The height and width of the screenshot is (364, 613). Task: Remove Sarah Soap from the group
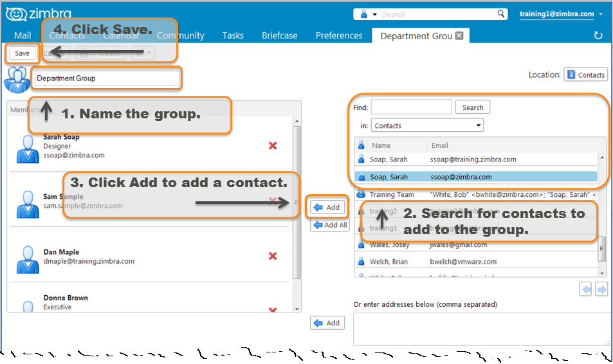click(x=273, y=146)
